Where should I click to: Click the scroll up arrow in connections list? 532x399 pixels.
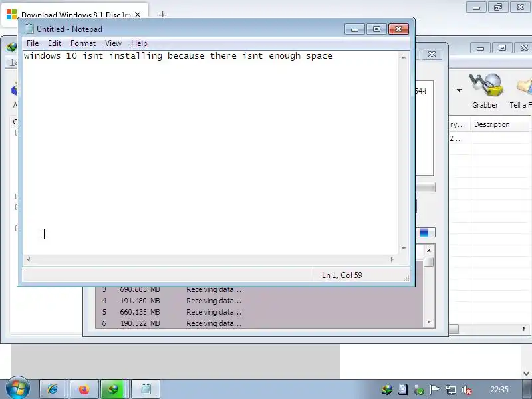coord(429,251)
